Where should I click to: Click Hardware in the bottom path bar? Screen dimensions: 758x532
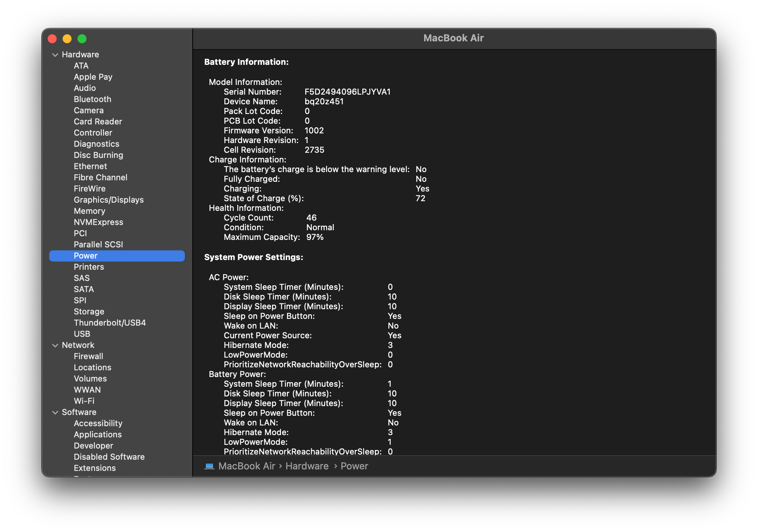tap(307, 466)
